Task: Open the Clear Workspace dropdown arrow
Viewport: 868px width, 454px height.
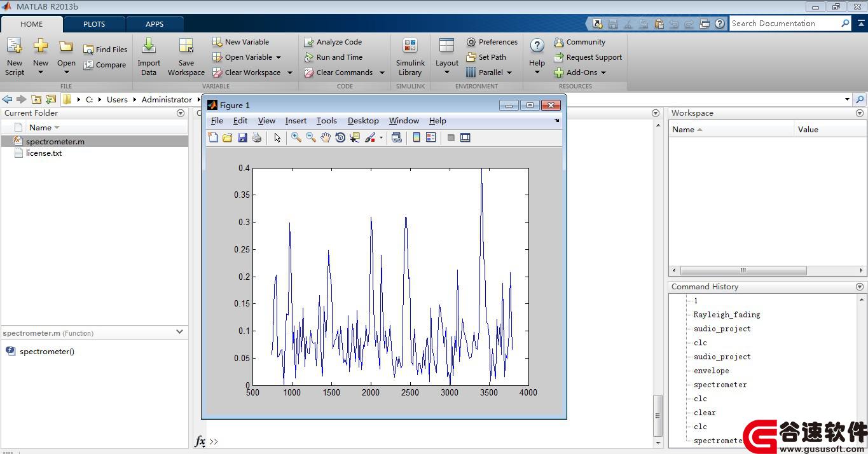Action: pos(290,72)
